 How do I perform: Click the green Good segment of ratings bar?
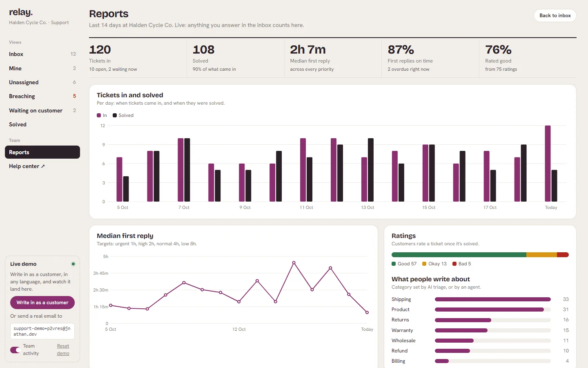(459, 255)
